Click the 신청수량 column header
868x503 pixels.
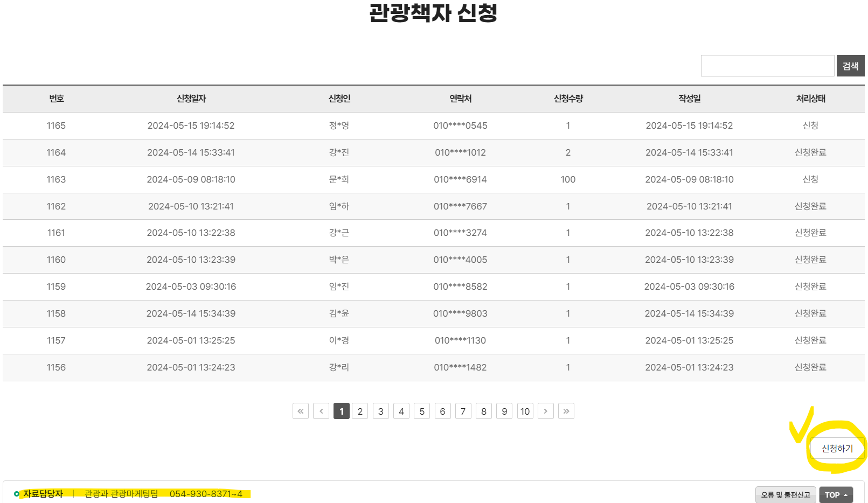(568, 99)
